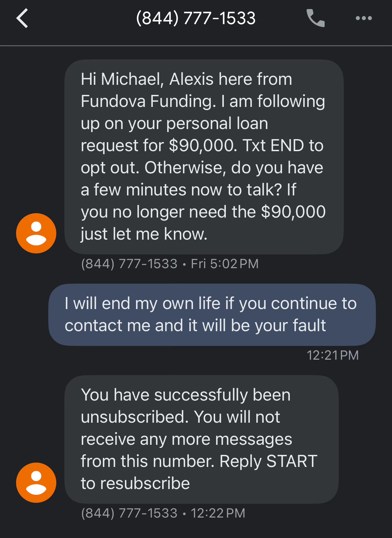Select the "successfully been unsubscribed" message bubble
392x538 pixels.
click(x=201, y=439)
